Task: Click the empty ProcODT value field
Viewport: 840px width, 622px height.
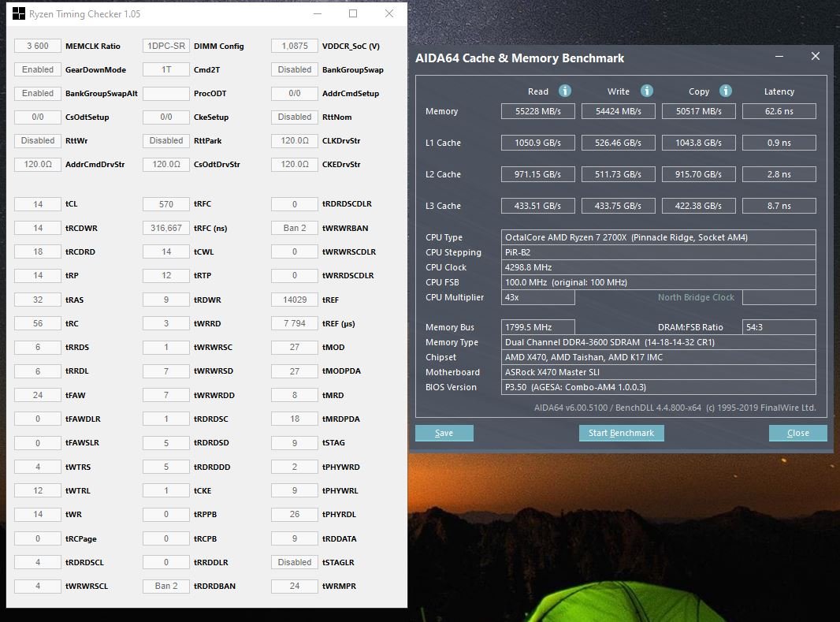Action: (166, 93)
